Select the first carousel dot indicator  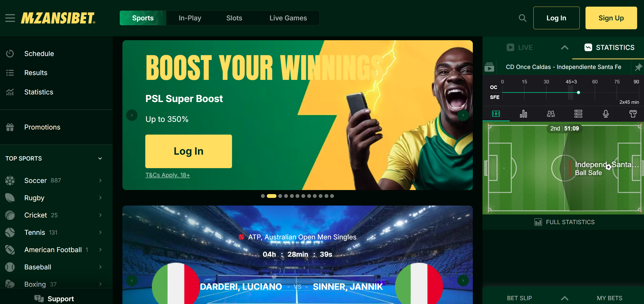(x=263, y=196)
